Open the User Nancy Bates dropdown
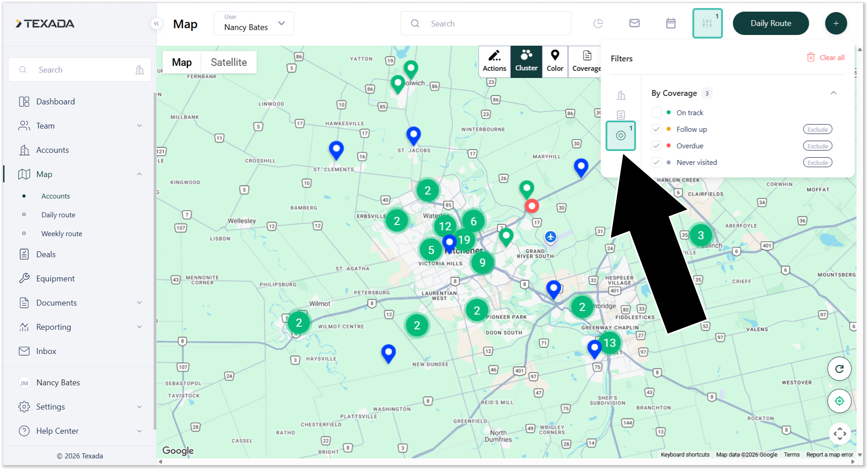This screenshot has width=868, height=470. (254, 23)
